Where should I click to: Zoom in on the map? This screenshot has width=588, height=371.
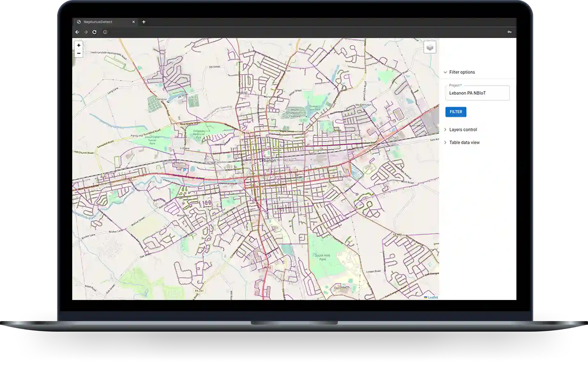(x=79, y=45)
